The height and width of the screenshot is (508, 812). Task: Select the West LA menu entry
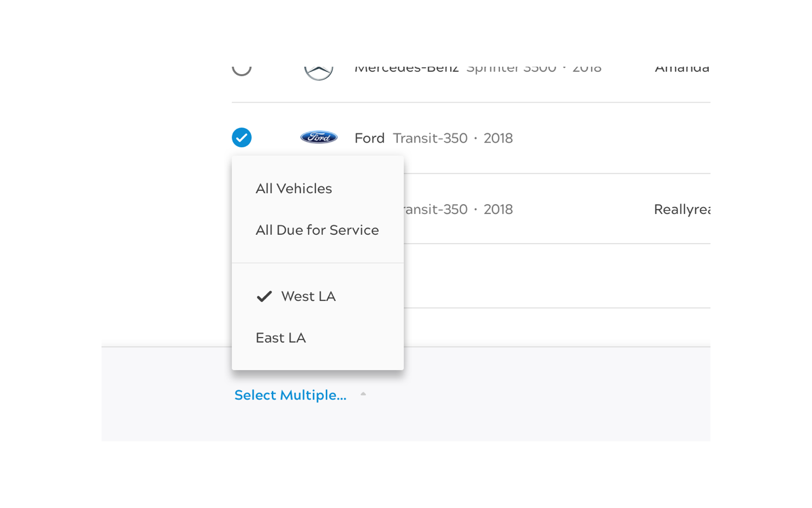pos(308,296)
